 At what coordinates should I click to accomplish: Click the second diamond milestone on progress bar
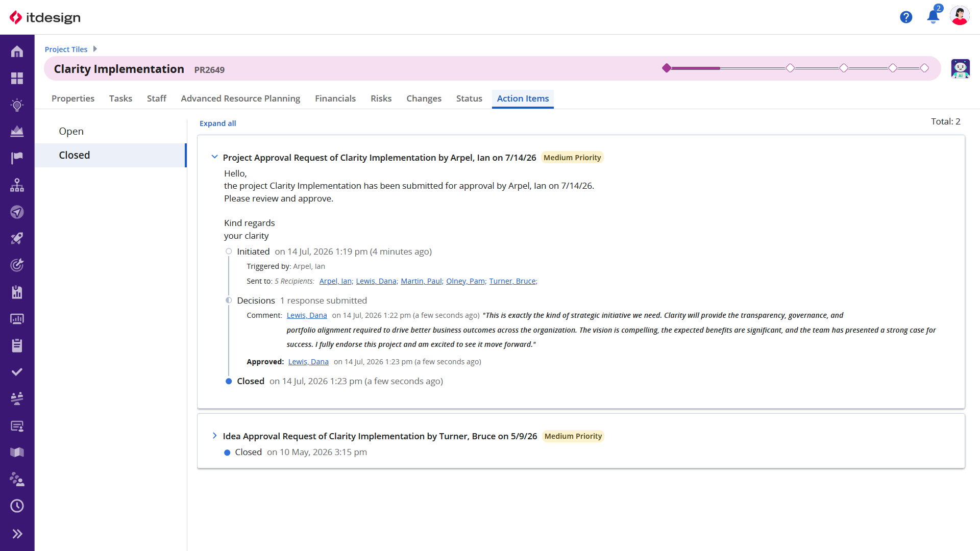click(790, 68)
